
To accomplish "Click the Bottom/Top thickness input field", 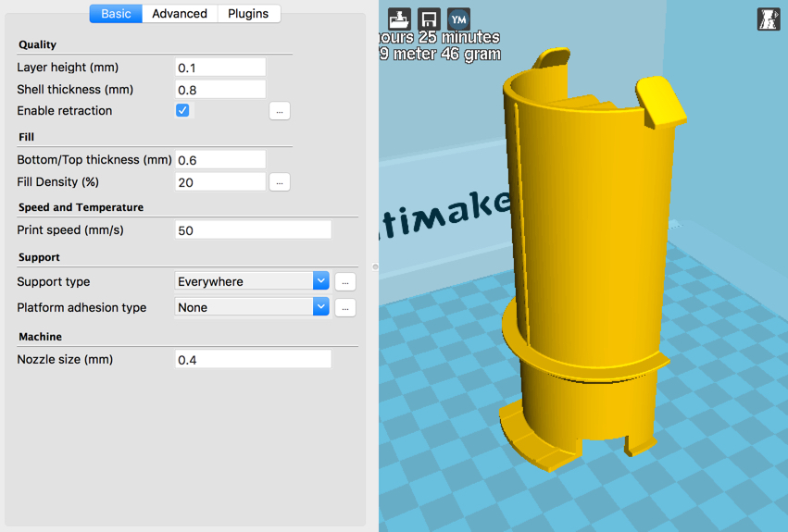I will click(220, 160).
